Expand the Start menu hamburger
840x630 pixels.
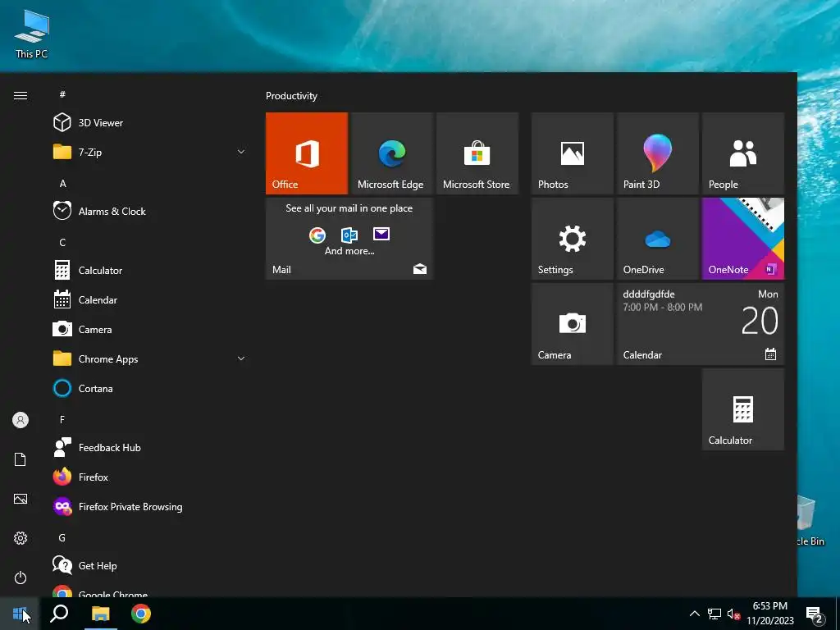pos(21,95)
